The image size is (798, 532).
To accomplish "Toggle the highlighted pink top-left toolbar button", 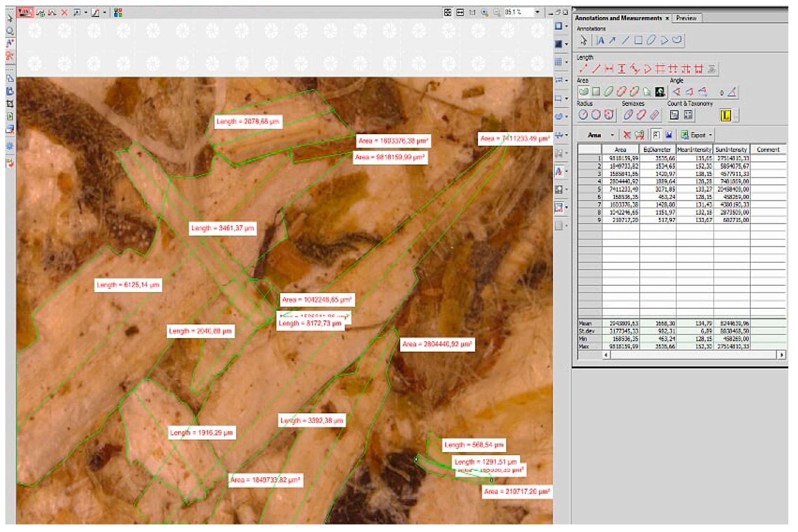I will point(25,13).
